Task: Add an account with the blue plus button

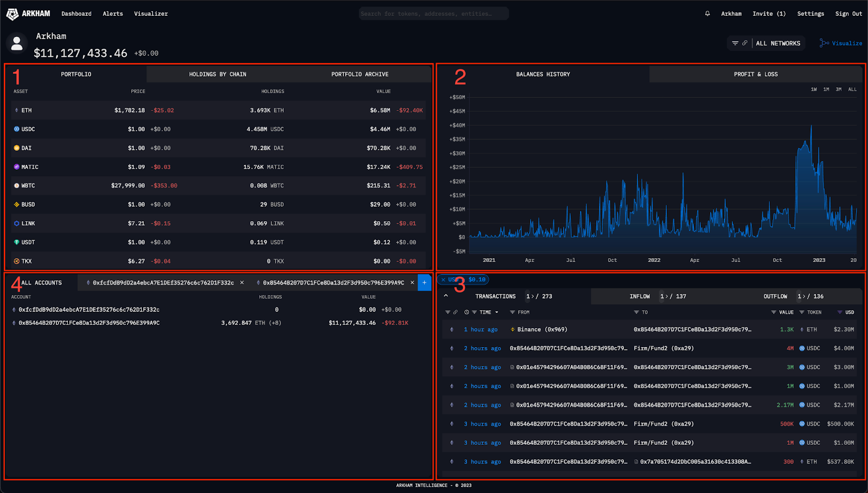Action: point(424,283)
